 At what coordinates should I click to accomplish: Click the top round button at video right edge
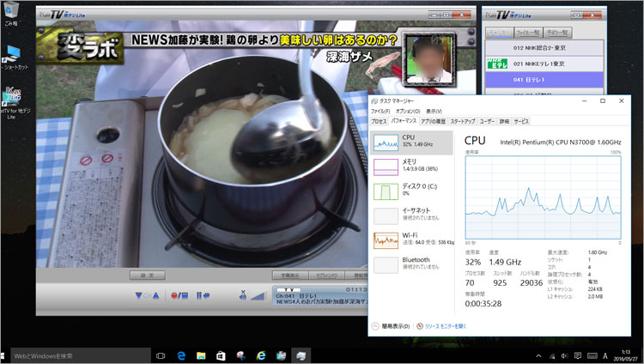(x=471, y=32)
